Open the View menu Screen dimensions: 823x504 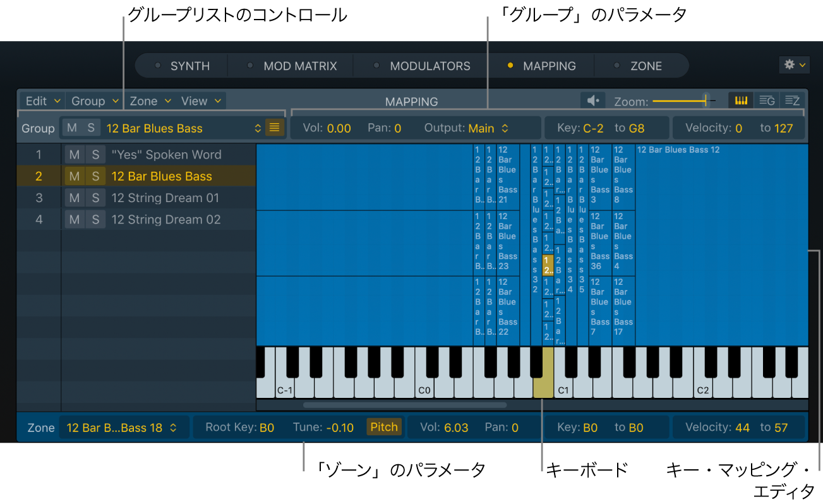[x=201, y=100]
